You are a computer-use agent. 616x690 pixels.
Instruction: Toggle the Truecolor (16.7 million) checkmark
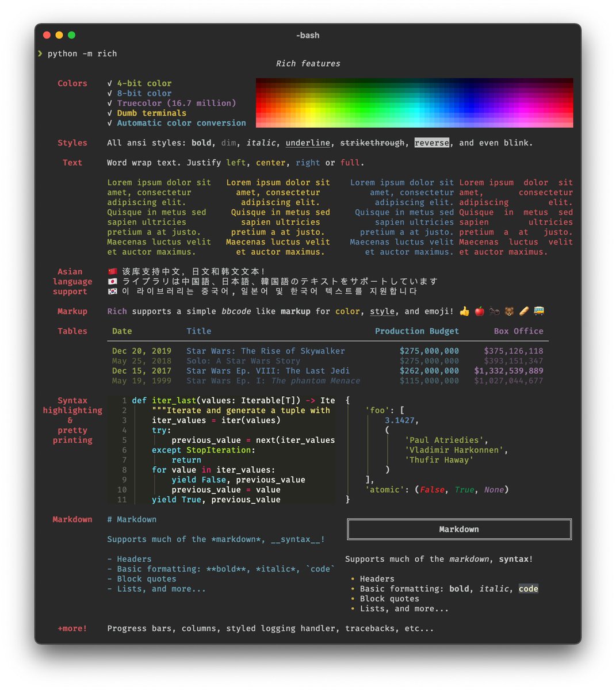[110, 103]
